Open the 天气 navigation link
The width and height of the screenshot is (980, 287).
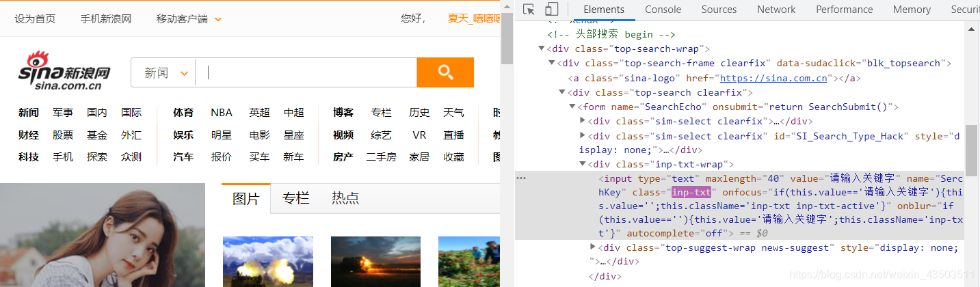click(453, 113)
